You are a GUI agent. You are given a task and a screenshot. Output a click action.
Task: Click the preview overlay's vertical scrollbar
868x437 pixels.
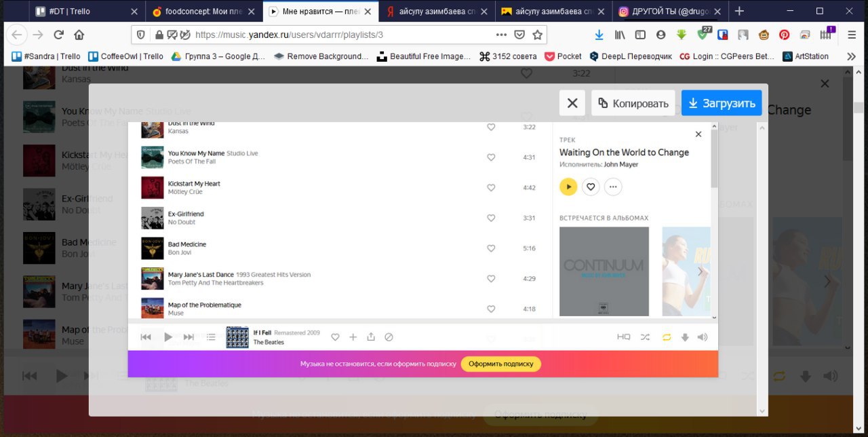pos(763,268)
